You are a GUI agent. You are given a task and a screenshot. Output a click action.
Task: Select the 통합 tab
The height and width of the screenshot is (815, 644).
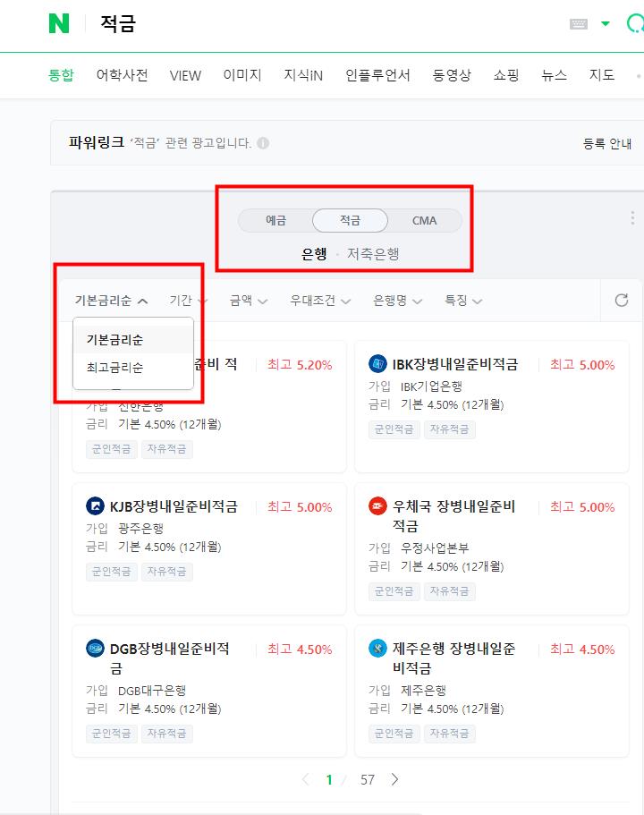[x=61, y=75]
